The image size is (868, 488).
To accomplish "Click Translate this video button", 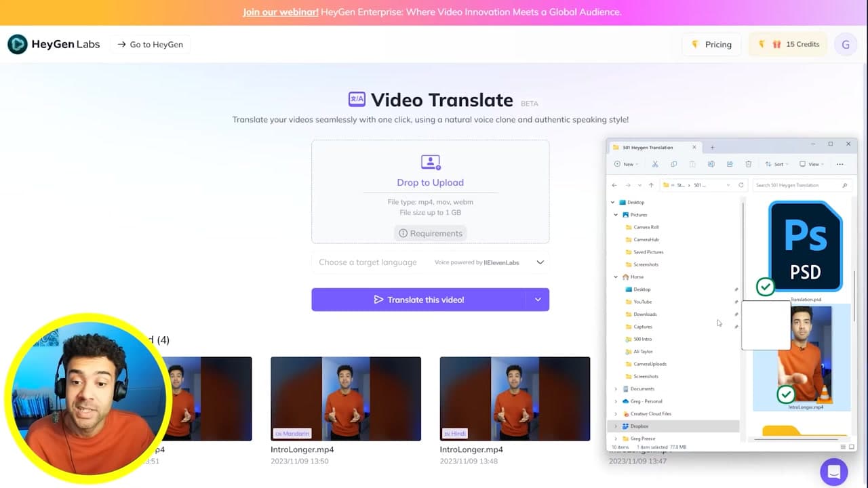I will click(x=418, y=300).
